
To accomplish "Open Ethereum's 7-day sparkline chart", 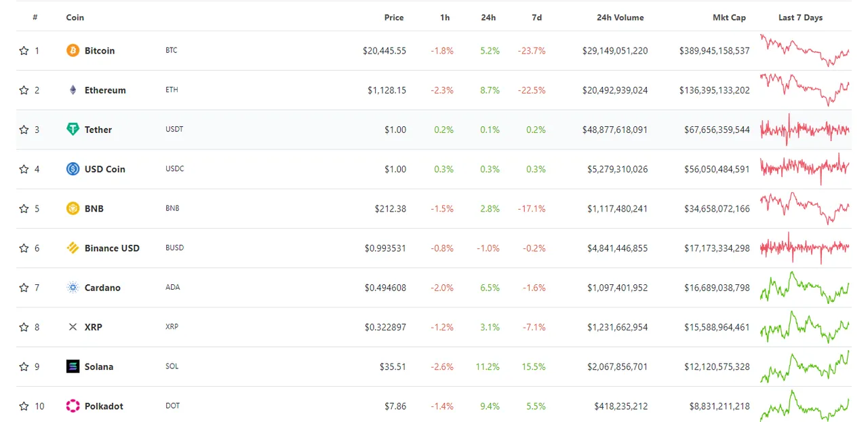I will pyautogui.click(x=805, y=90).
